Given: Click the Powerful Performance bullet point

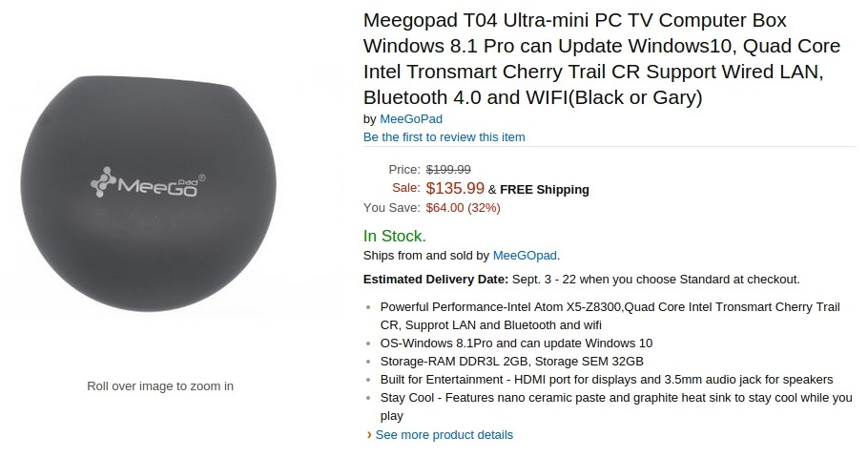Looking at the screenshot, I should (610, 316).
